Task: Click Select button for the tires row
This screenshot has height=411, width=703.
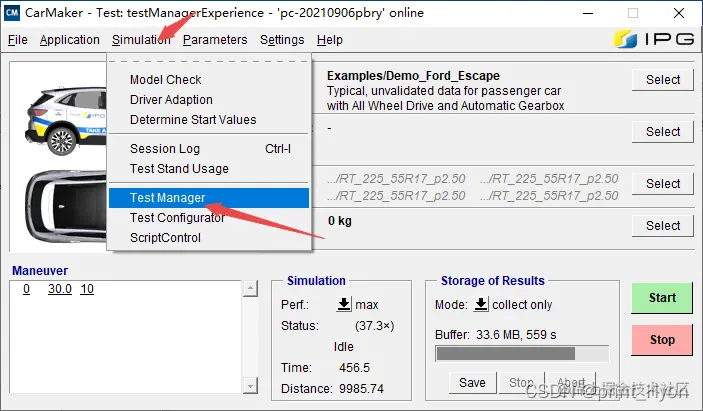Action: point(663,184)
